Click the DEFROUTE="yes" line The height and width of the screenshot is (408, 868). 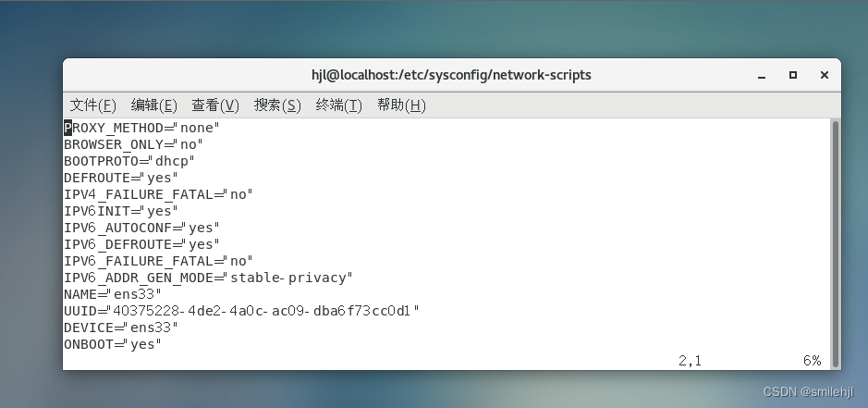tap(121, 177)
